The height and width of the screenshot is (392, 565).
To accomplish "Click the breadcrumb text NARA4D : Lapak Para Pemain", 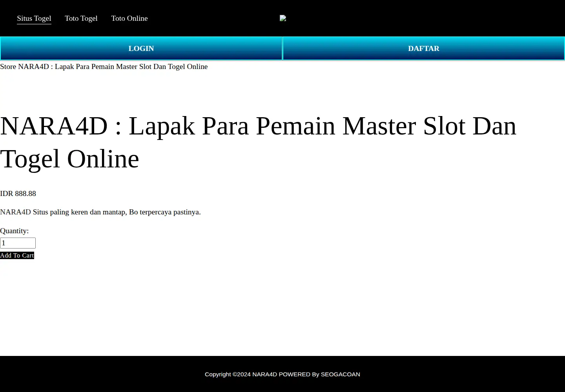I will (x=113, y=67).
